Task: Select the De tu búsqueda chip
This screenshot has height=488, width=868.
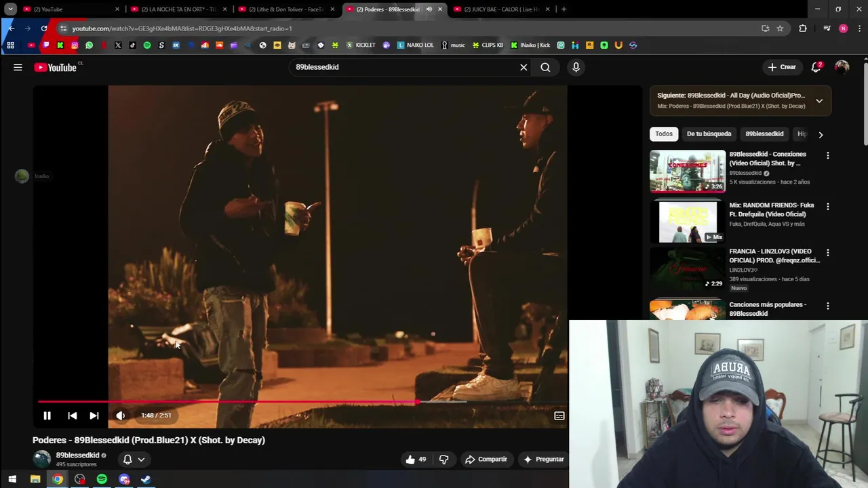Action: (709, 134)
